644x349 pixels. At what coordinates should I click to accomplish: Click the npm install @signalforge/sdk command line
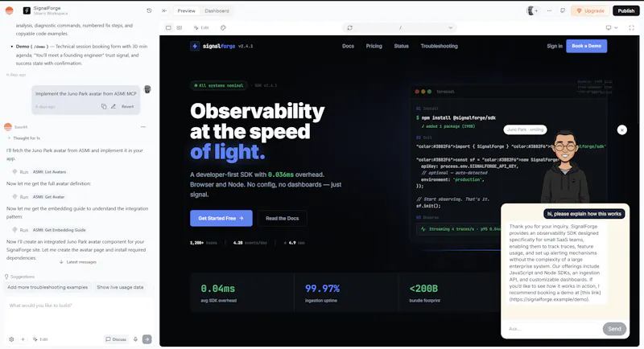click(456, 117)
